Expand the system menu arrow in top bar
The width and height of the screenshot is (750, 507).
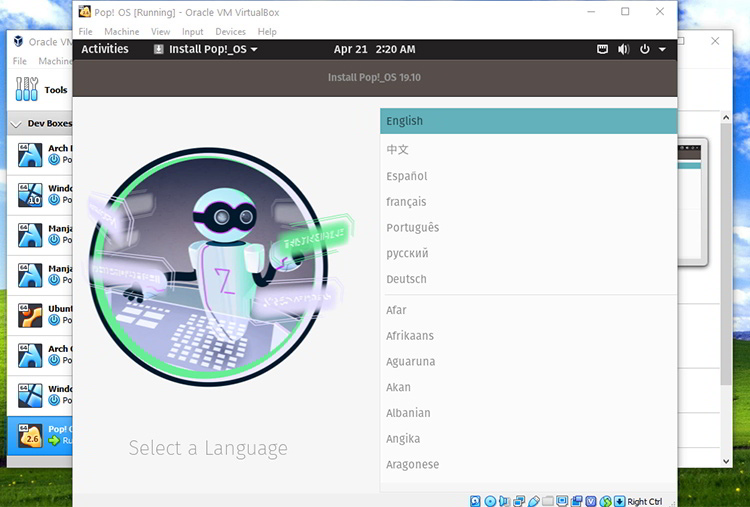click(662, 49)
